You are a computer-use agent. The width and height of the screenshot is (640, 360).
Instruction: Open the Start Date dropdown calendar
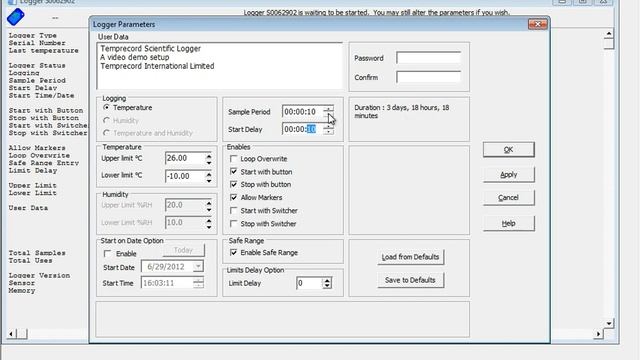(x=198, y=267)
